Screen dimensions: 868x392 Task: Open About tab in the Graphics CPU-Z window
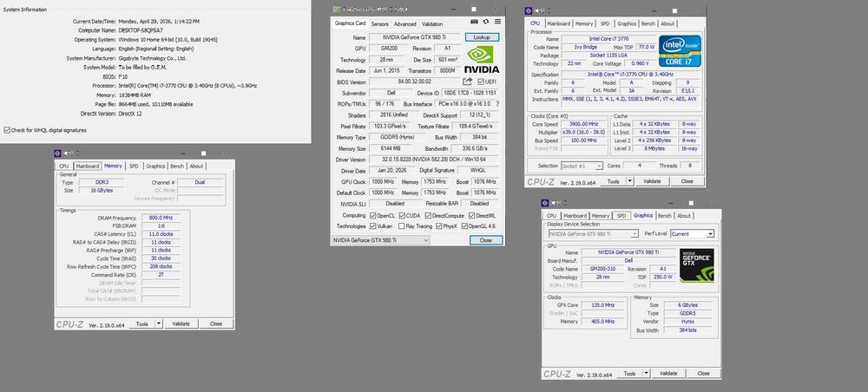click(684, 216)
